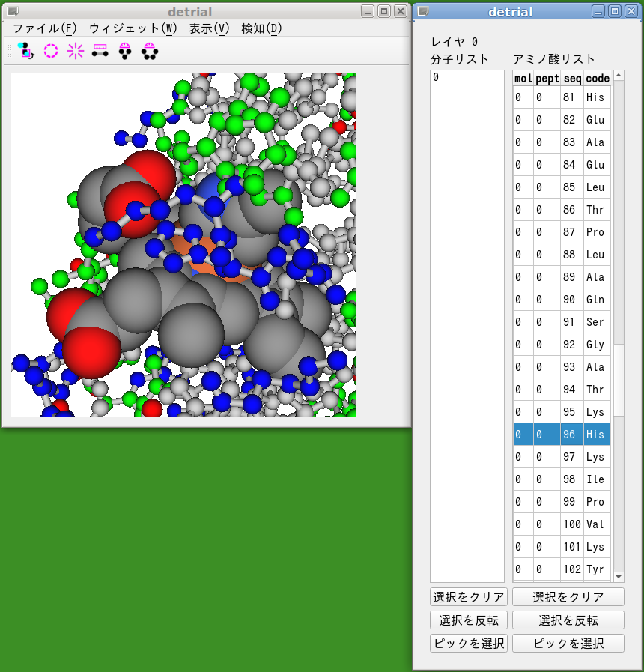
Task: Select the row with seq 90 Gln
Action: click(x=562, y=300)
